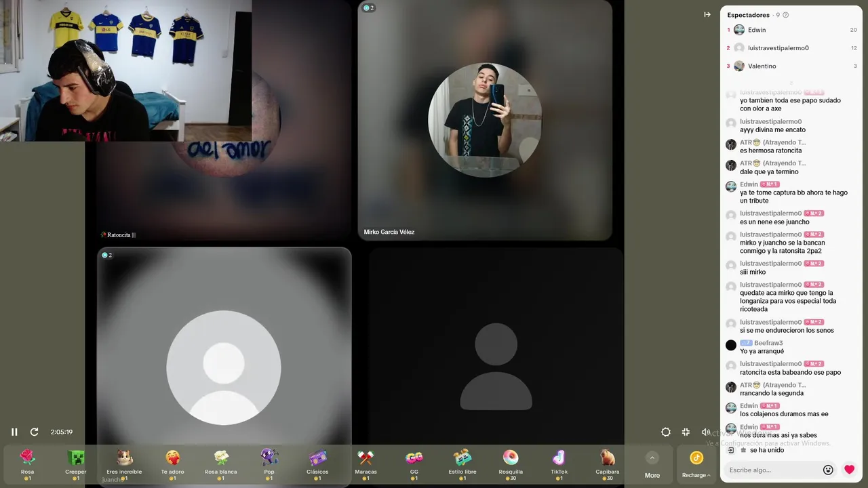Click coin counter badge on blank-avatar tile
868x488 pixels.
(107, 255)
